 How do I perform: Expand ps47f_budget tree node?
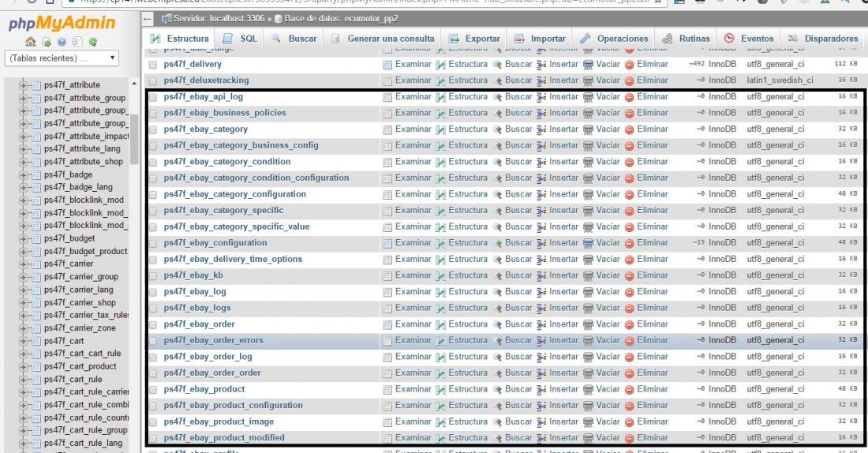23,238
